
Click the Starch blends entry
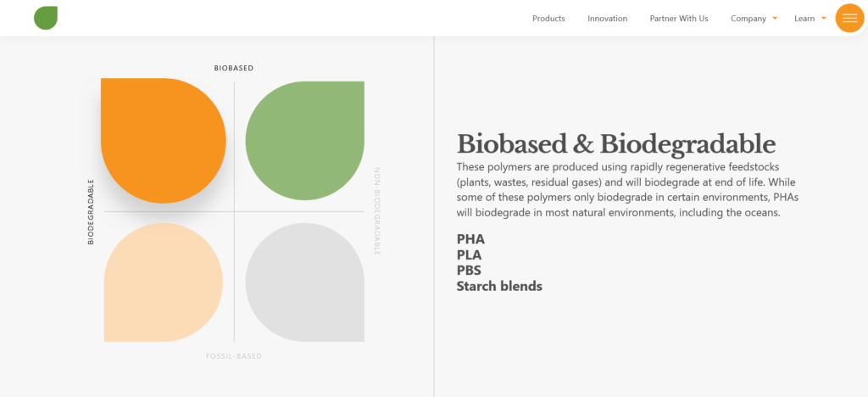coord(499,286)
